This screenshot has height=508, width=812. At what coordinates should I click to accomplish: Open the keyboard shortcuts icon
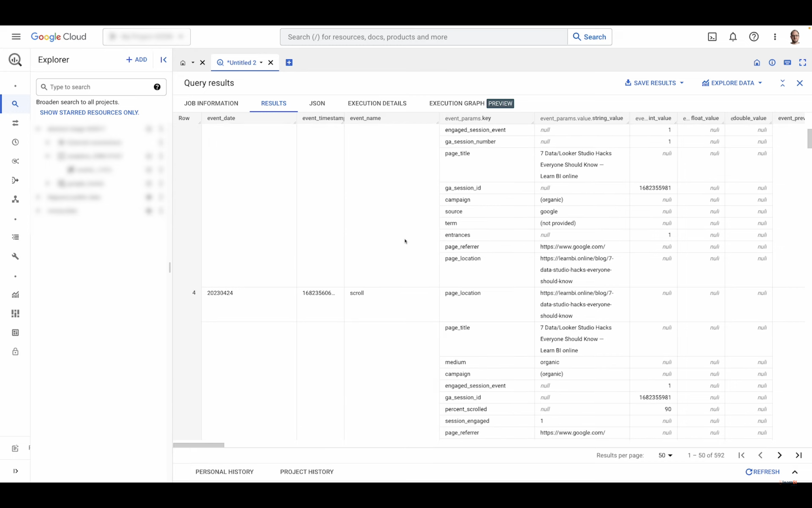coord(788,62)
